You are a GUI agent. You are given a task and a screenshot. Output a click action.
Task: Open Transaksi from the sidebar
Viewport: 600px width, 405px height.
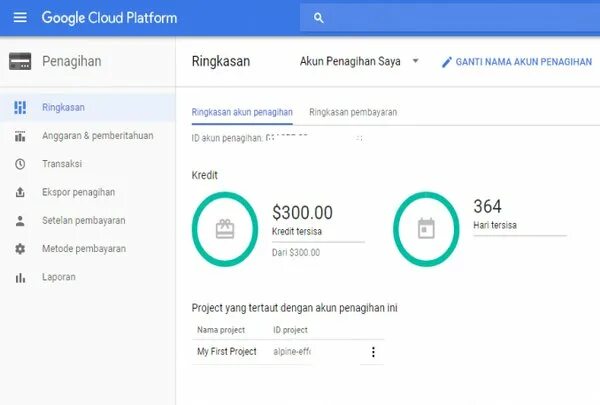pos(88,164)
